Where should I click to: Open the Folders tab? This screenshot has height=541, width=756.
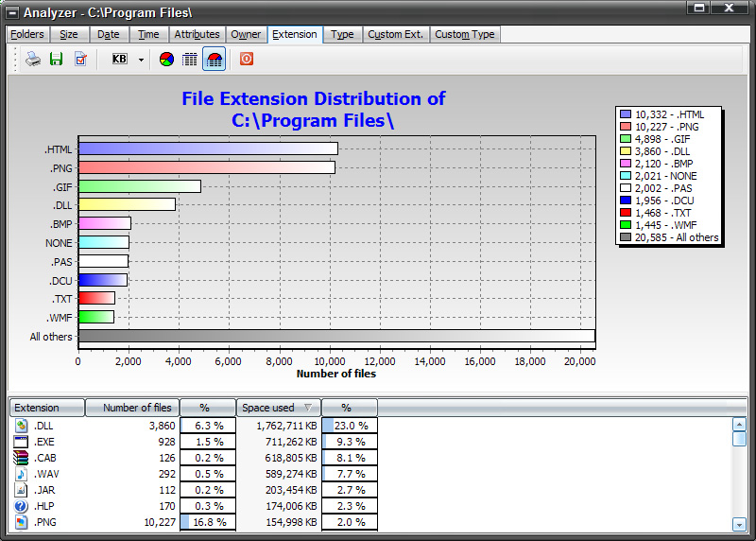point(27,34)
